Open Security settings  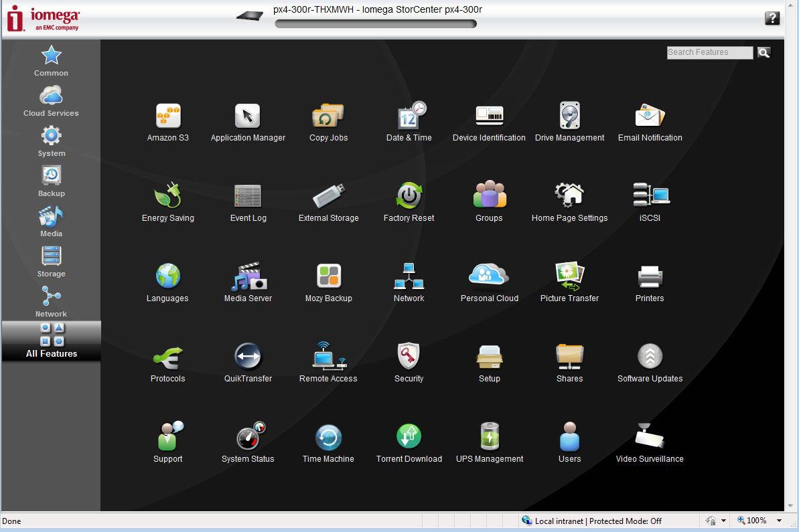[x=409, y=363]
